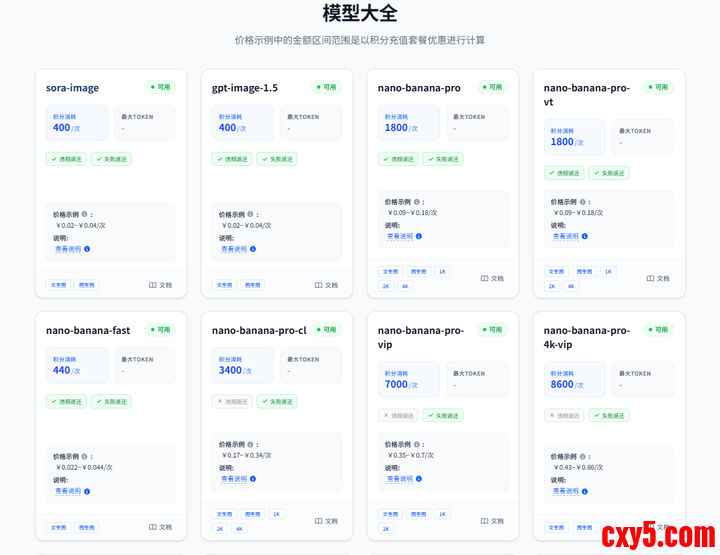Image resolution: width=720 pixels, height=555 pixels.
Task: Click the 2K tag in nano-banana-pro-vip card
Action: click(x=386, y=529)
